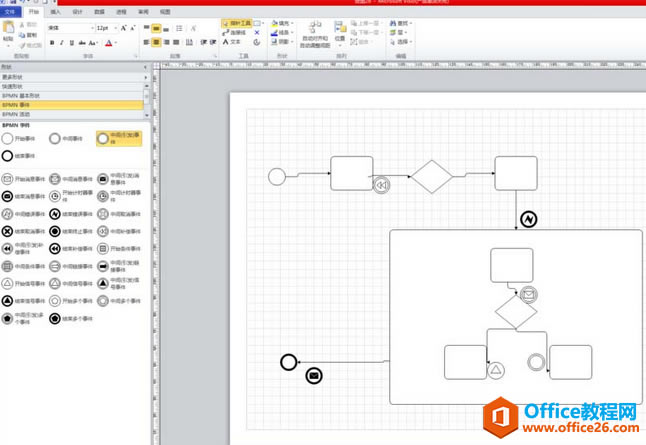Click the 开始消息事件 envelope shape in stencil
This screenshot has height=445, width=646.
tap(8, 179)
